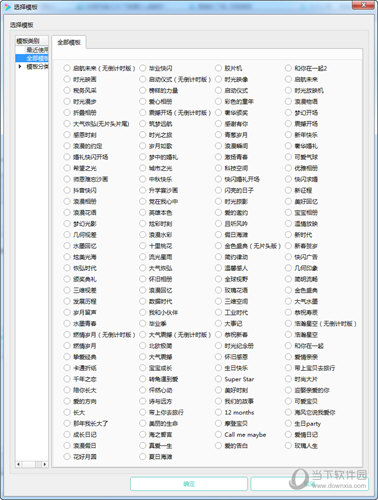Select 启航未来（无倒计时版） template radio
Viewport: 378px width, 500px height.
tap(67, 68)
